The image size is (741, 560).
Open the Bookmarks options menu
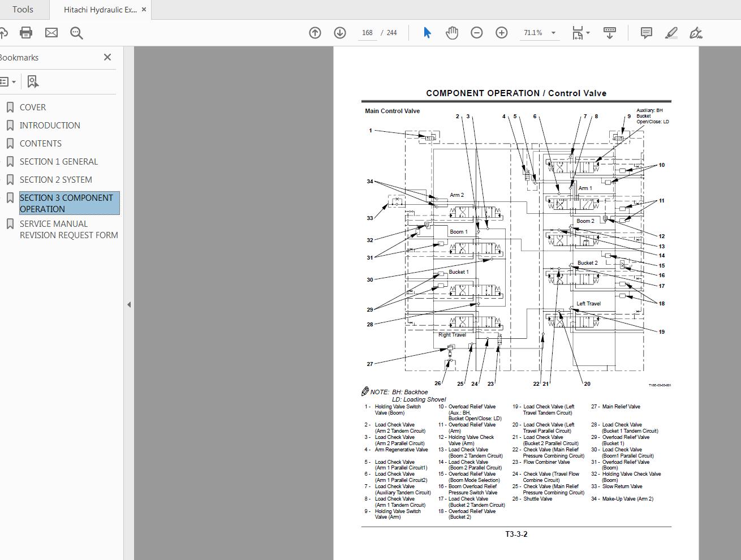8,81
